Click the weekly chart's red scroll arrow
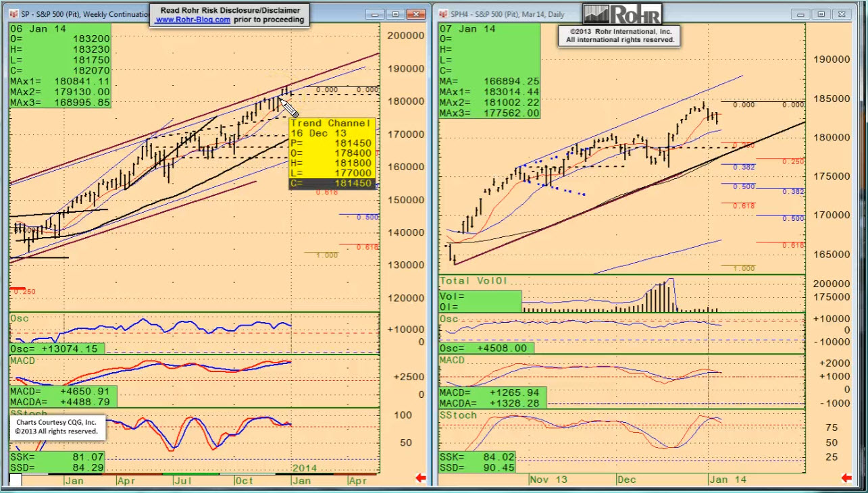The image size is (868, 493). click(420, 479)
